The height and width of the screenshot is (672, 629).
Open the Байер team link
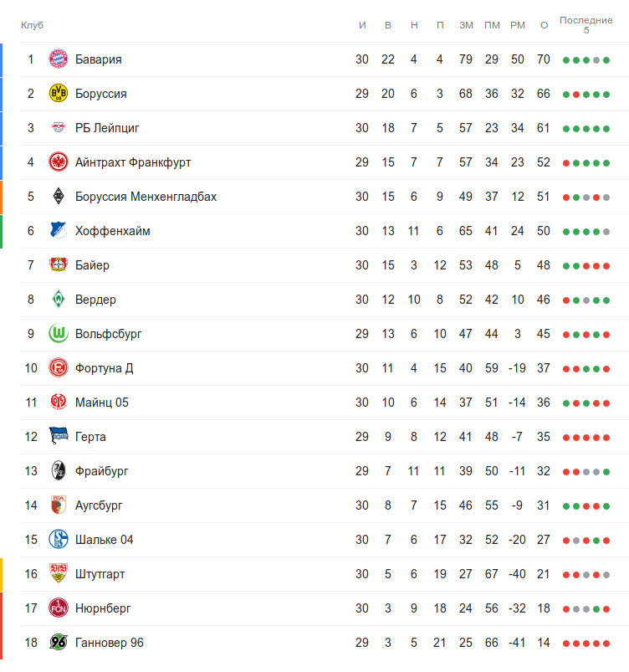(92, 265)
